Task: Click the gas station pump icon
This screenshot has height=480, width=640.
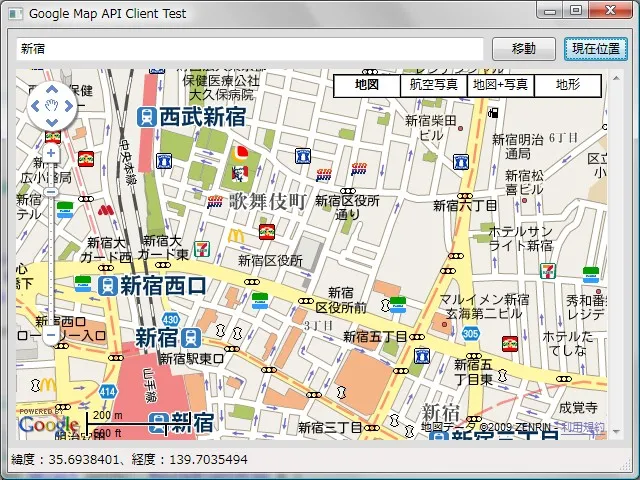Action: coord(493,113)
